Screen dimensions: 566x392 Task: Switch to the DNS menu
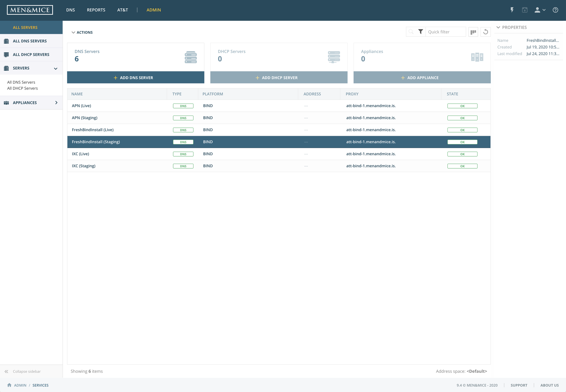pos(71,10)
